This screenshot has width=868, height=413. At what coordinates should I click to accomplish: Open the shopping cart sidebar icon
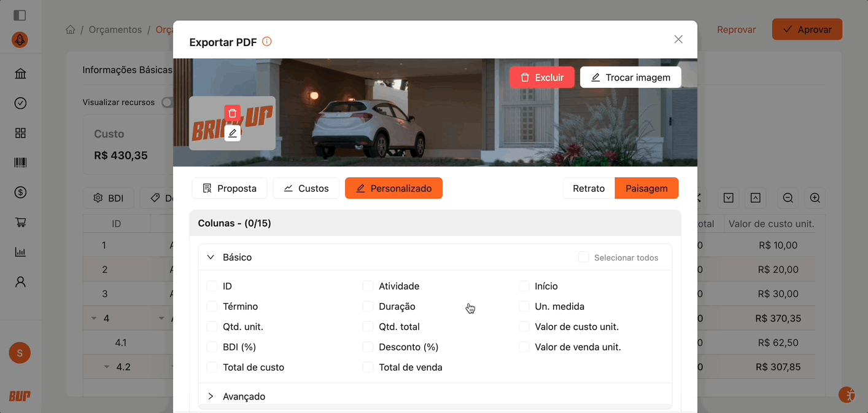pos(20,222)
